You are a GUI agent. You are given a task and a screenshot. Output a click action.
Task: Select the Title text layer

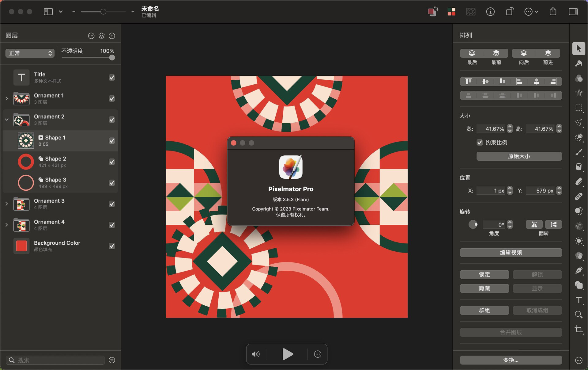tap(60, 78)
